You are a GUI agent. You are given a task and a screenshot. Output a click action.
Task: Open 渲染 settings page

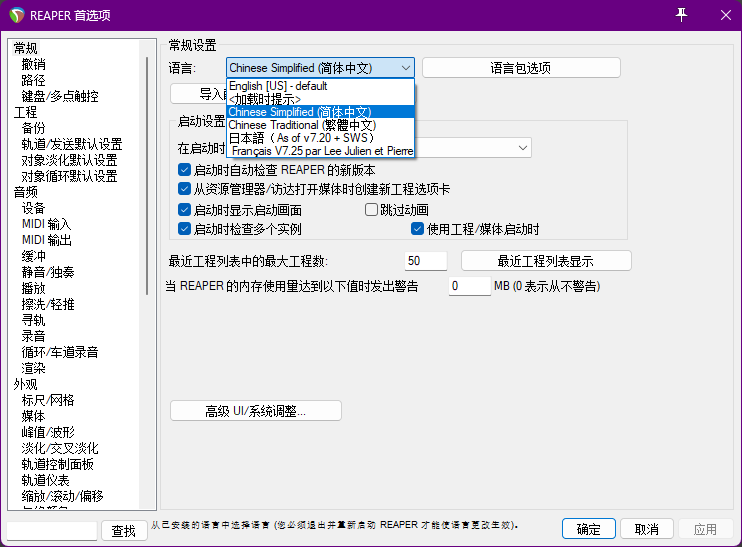34,368
